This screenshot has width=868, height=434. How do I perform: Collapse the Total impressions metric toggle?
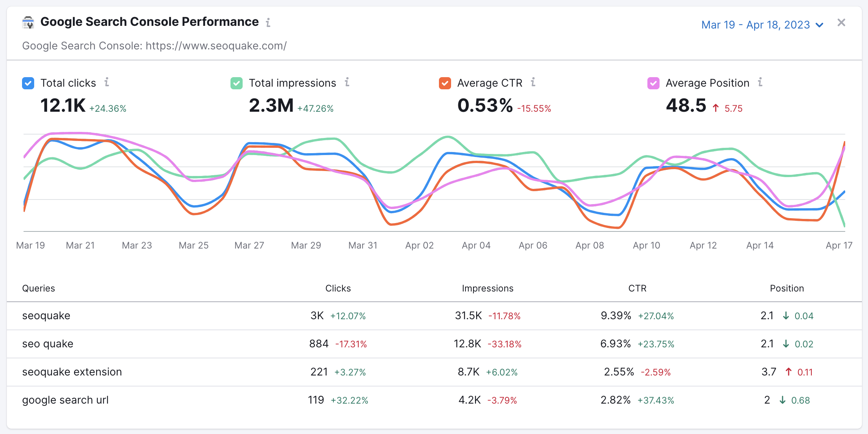click(x=236, y=83)
